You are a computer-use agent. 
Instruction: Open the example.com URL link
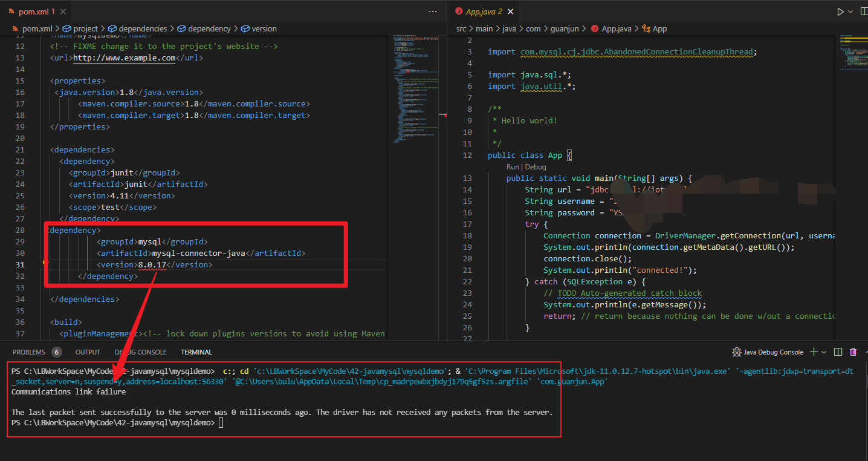(124, 58)
